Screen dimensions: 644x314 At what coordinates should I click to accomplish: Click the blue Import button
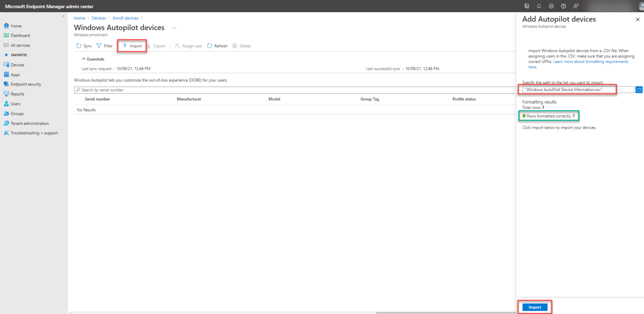click(535, 307)
